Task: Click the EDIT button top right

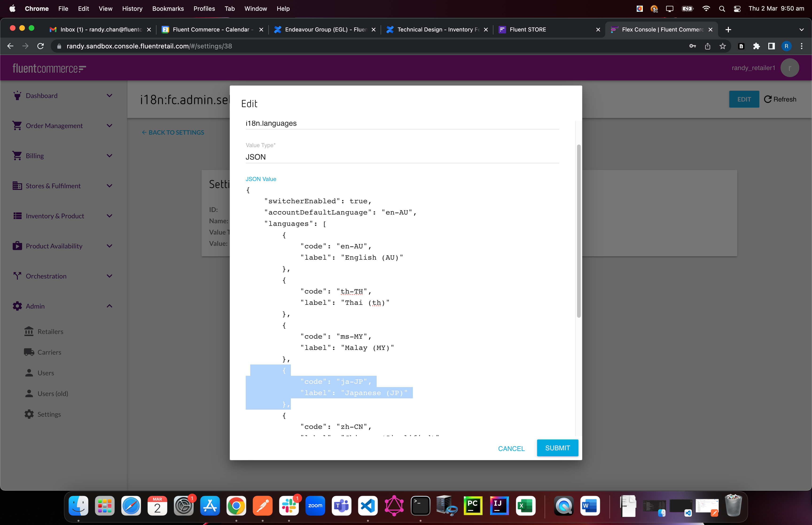Action: (x=744, y=99)
